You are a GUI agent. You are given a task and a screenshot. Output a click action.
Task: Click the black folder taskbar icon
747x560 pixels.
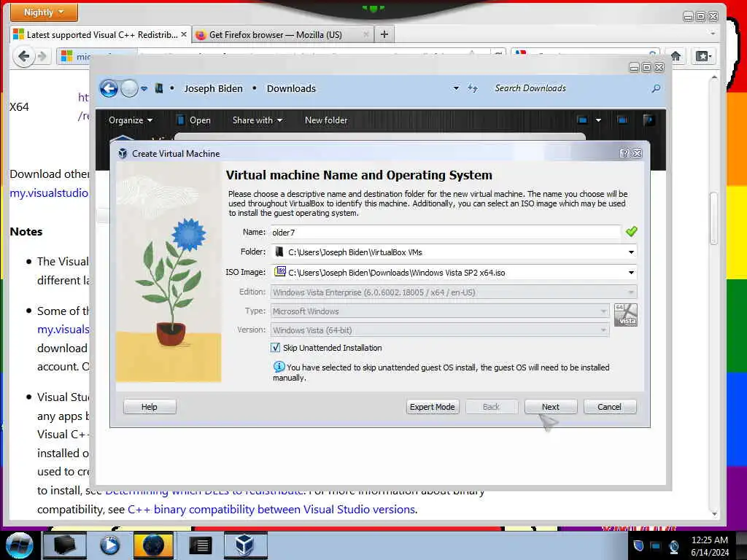(65, 545)
